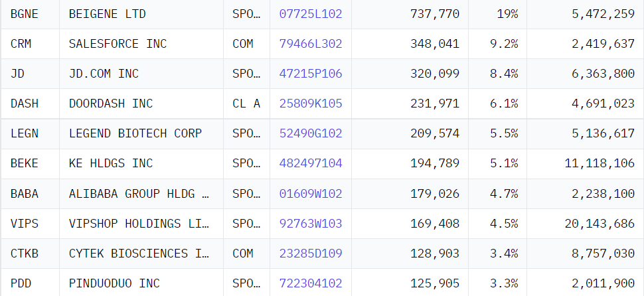
Task: Click the BEIGENE LTD company name
Action: tap(107, 14)
